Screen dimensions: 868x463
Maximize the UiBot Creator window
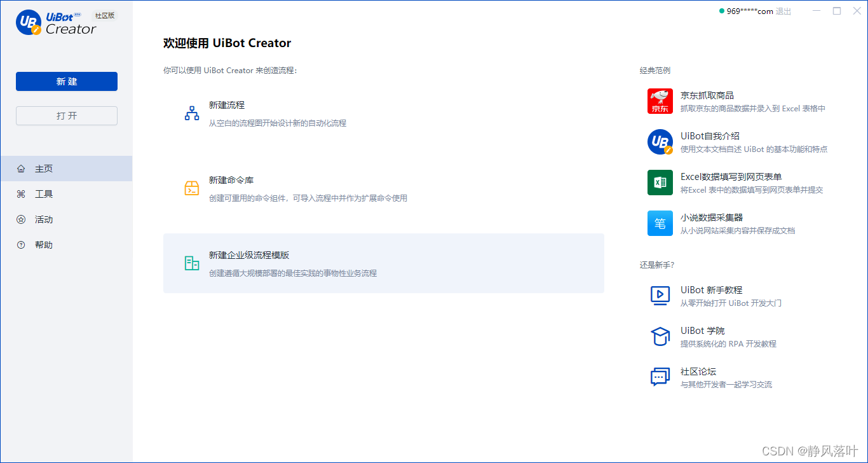click(837, 11)
